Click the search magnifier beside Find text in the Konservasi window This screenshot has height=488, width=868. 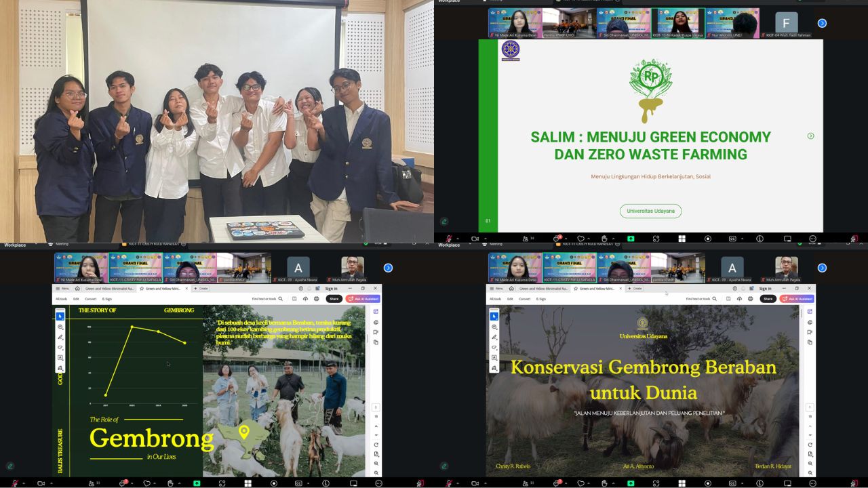tap(713, 299)
